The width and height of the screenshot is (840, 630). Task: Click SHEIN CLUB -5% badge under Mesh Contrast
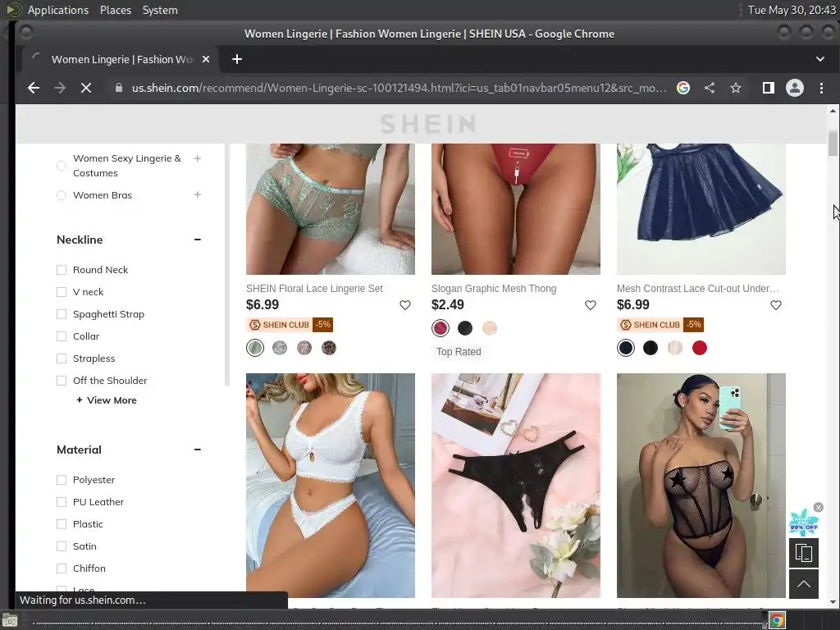(660, 325)
